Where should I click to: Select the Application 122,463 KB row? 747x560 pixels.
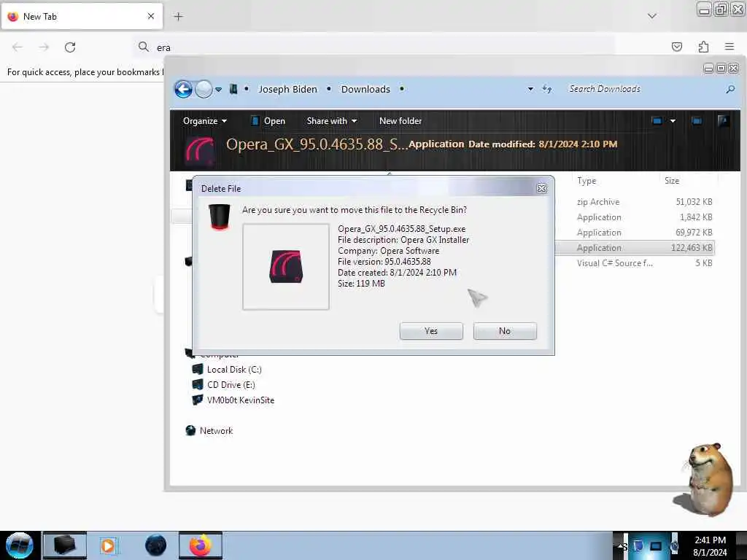coord(635,248)
